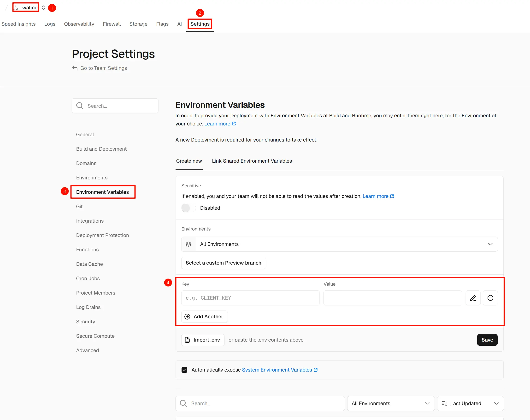
Task: Click the sidebar search magnifier icon
Action: 80,106
